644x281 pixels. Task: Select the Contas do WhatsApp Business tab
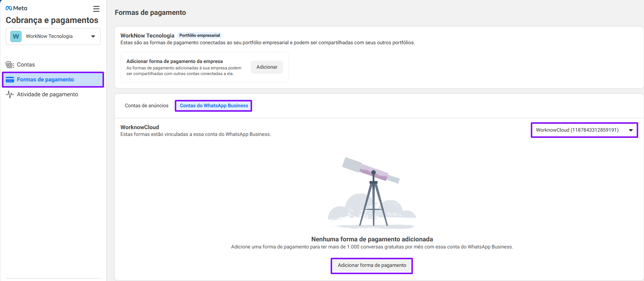coord(214,106)
